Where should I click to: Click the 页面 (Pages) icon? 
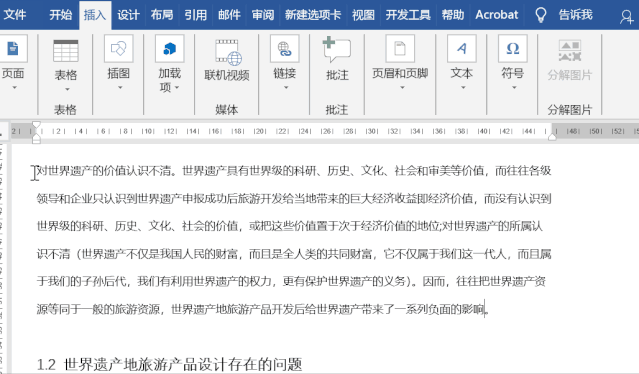[13, 48]
